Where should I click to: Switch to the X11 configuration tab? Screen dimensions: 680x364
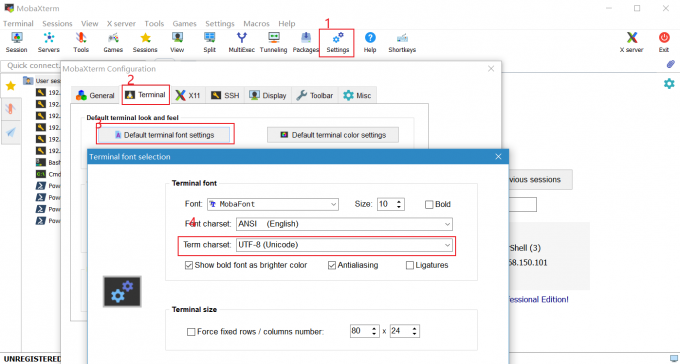[188, 95]
